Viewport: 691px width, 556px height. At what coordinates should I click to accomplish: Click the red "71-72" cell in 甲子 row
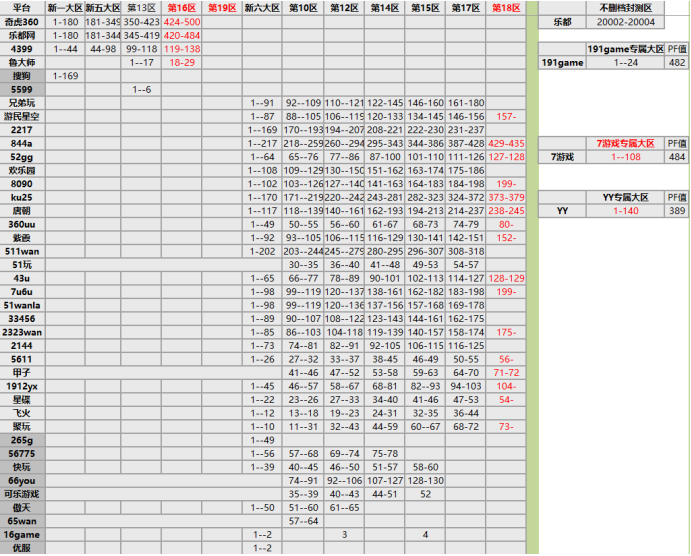coord(506,373)
